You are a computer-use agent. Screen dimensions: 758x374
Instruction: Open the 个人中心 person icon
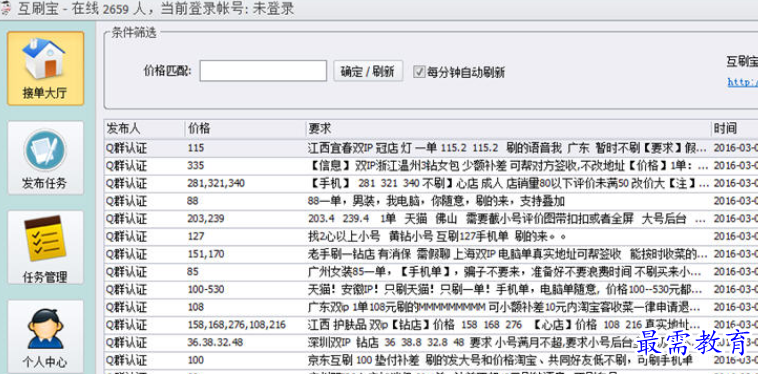(x=45, y=336)
